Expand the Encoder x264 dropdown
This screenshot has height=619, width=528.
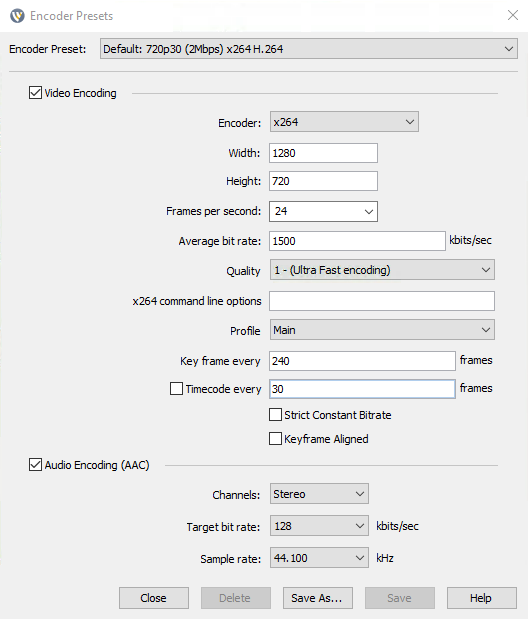point(344,122)
